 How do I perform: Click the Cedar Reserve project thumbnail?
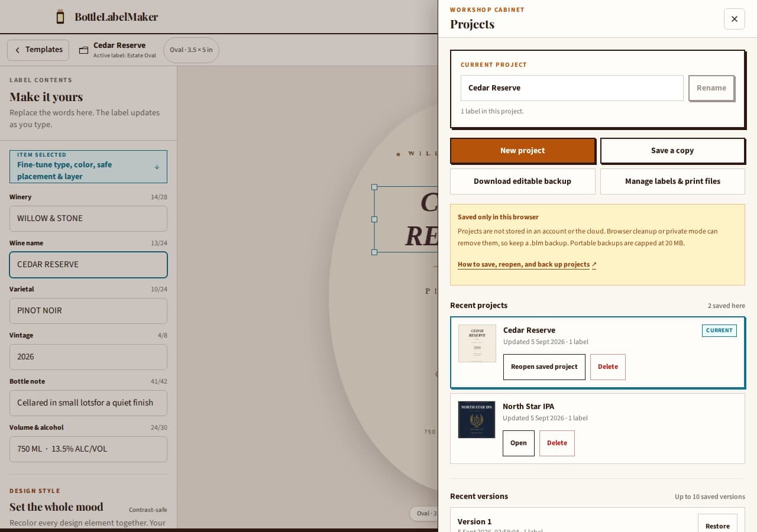[477, 343]
